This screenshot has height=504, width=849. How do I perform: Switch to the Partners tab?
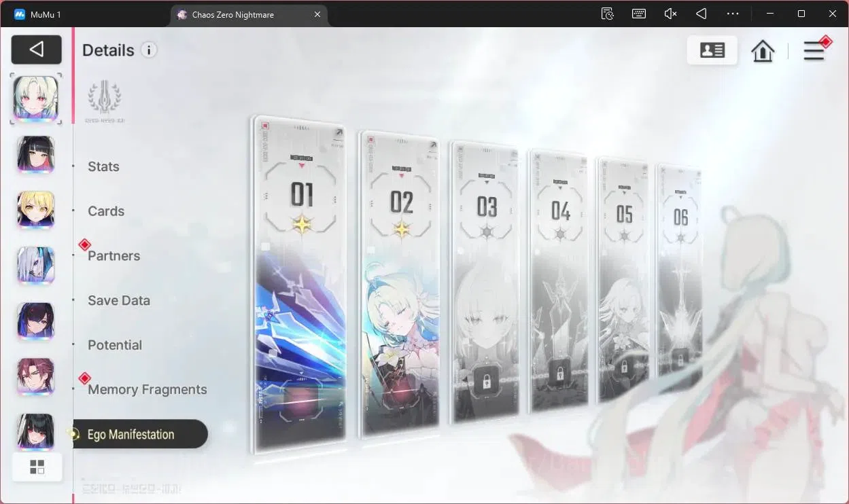pyautogui.click(x=114, y=256)
